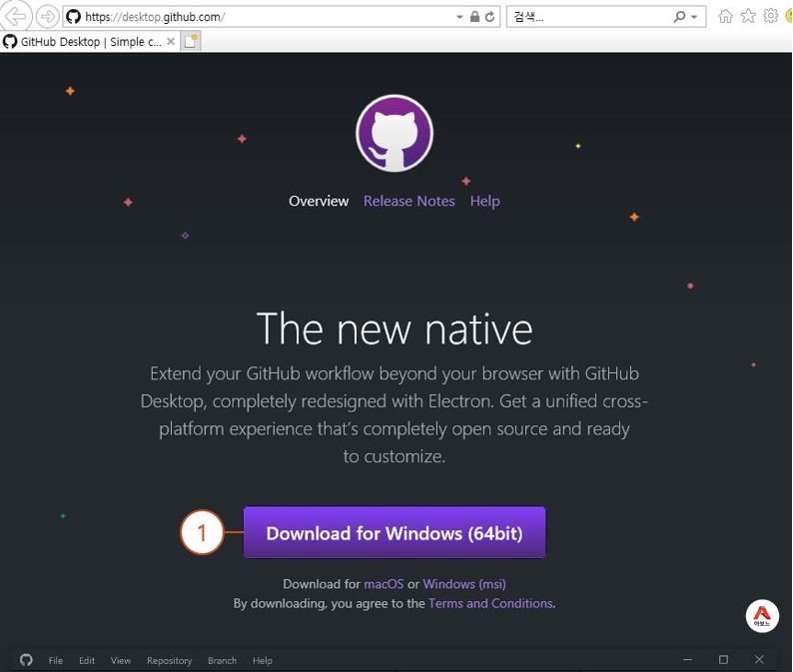Image resolution: width=793 pixels, height=672 pixels.
Task: Click the Windows (msi) download link
Action: 464,584
